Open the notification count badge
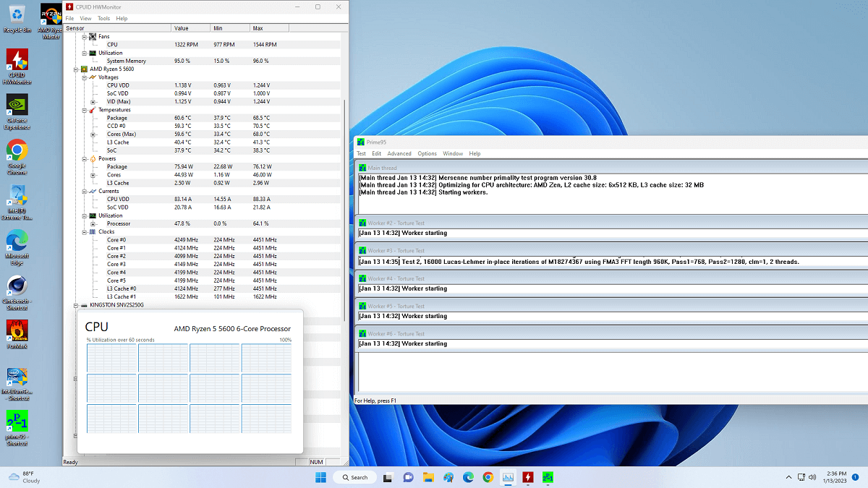 (855, 477)
